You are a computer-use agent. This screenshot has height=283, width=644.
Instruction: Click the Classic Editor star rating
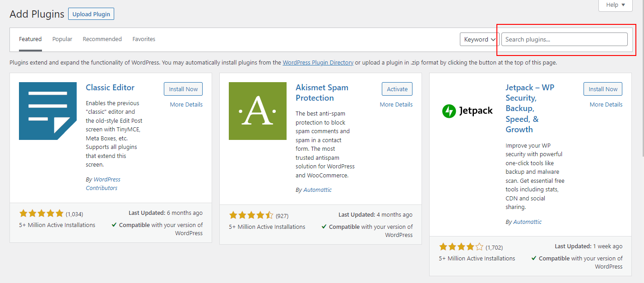pyautogui.click(x=42, y=213)
